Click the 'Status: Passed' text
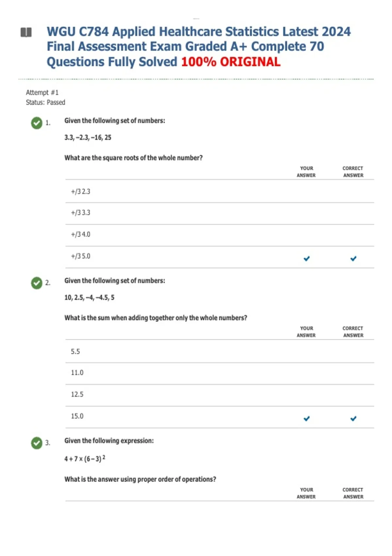Screen dimensions: 392x556 click(45, 102)
